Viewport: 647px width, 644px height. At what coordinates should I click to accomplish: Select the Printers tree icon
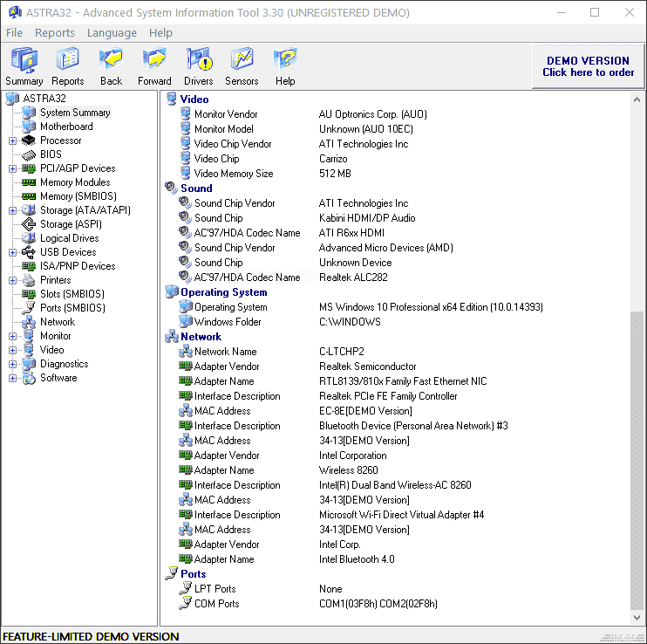pyautogui.click(x=29, y=280)
